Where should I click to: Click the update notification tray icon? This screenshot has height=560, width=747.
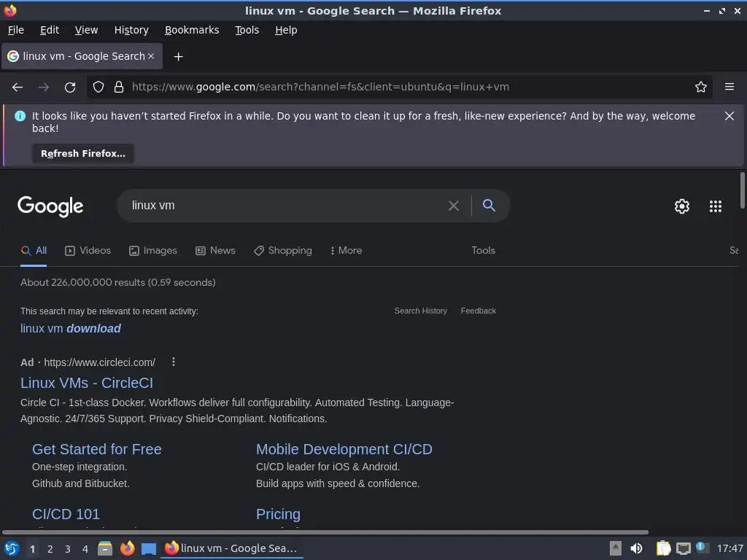coord(701,547)
